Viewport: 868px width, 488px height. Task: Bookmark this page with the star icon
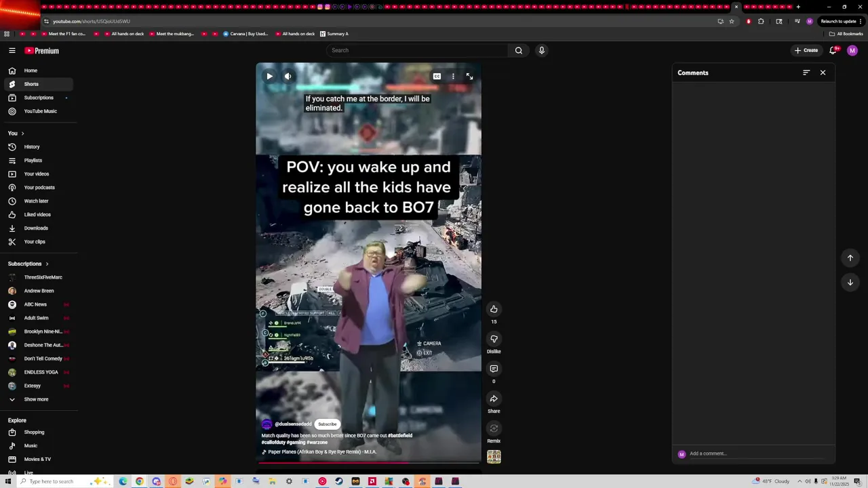click(x=732, y=21)
